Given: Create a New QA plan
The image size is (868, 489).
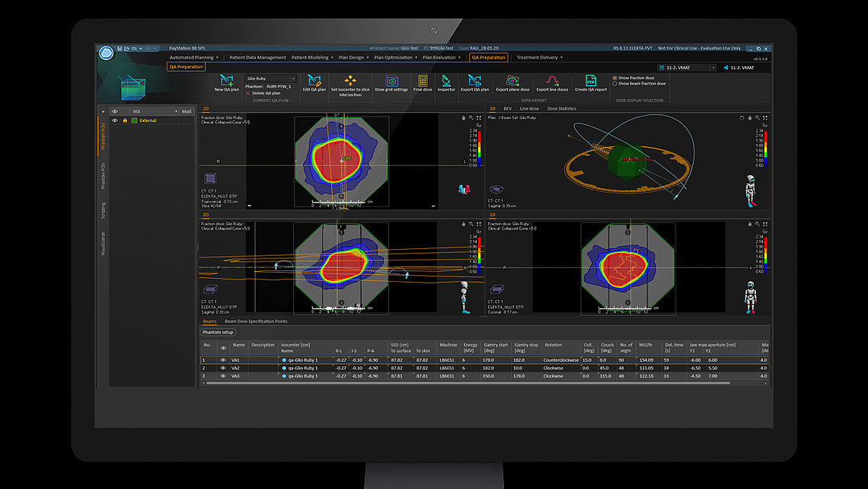Looking at the screenshot, I should pyautogui.click(x=225, y=82).
